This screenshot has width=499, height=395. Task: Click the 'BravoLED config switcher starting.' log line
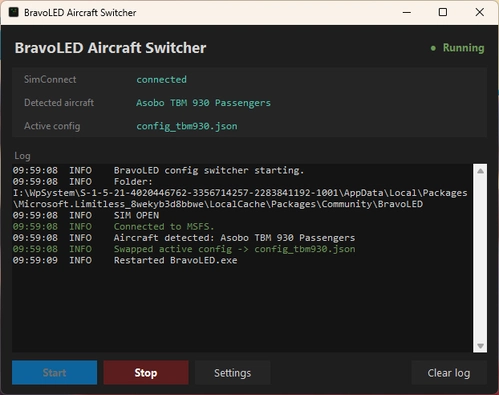pyautogui.click(x=158, y=170)
